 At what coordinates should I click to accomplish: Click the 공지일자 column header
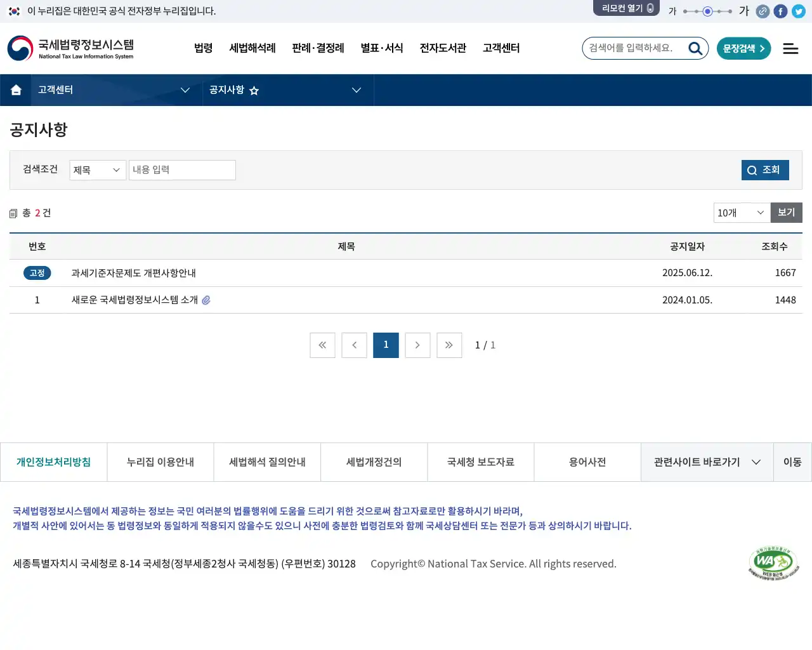[688, 246]
